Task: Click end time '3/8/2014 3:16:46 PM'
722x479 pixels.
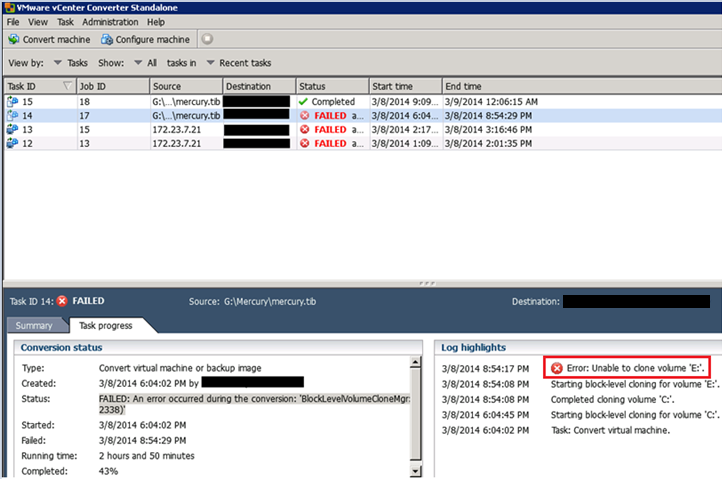Action: [488, 129]
